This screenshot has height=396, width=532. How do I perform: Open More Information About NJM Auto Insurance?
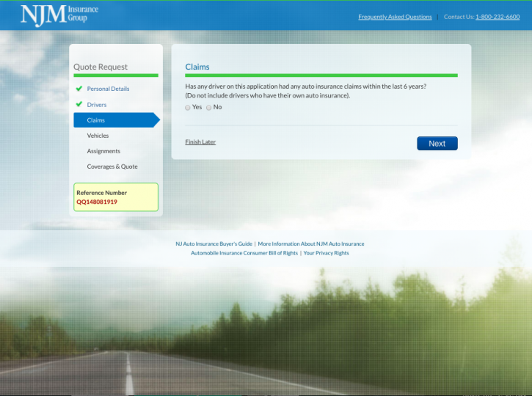311,243
